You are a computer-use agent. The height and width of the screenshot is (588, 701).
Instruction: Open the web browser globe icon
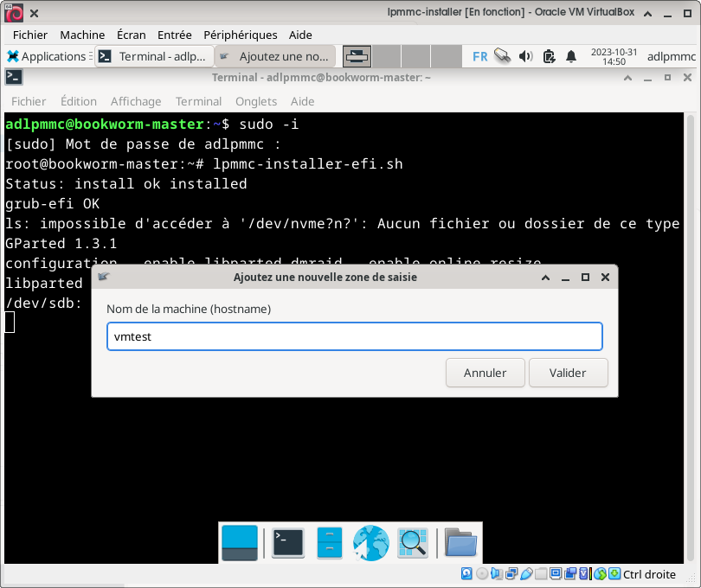coord(371,542)
